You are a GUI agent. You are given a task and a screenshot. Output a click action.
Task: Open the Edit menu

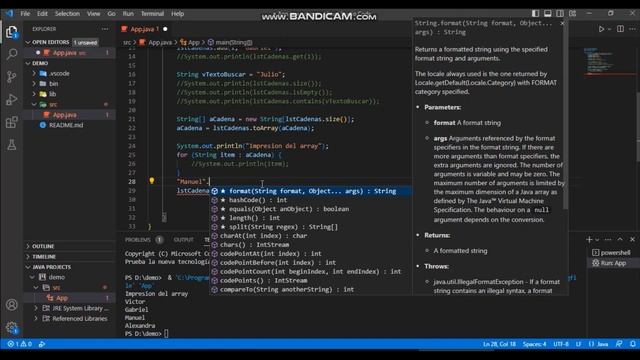click(42, 13)
